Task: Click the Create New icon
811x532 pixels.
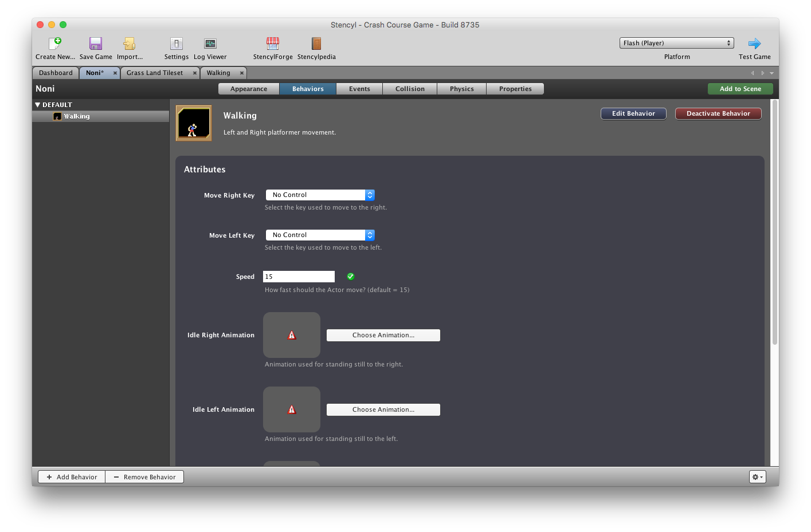Action: click(x=55, y=44)
